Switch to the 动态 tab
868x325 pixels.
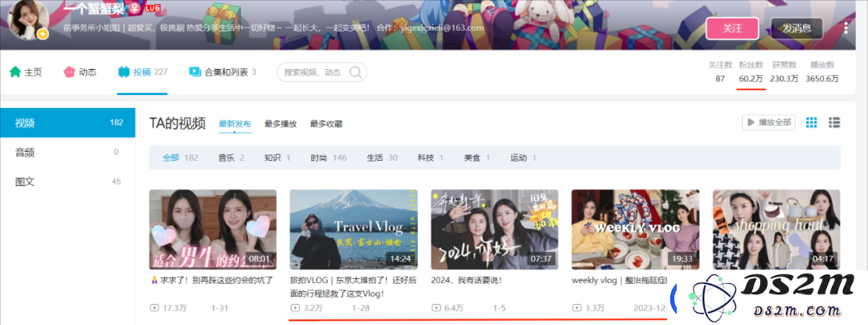(80, 72)
